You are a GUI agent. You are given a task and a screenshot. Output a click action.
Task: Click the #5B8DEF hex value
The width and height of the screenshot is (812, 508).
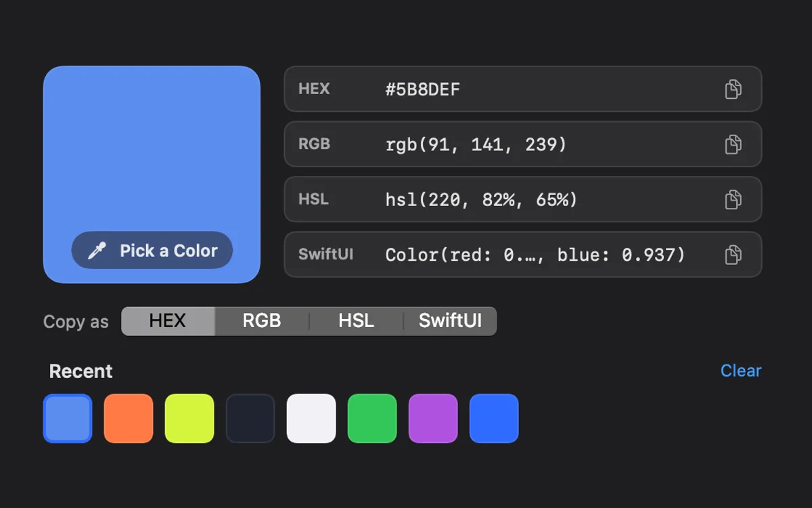423,89
